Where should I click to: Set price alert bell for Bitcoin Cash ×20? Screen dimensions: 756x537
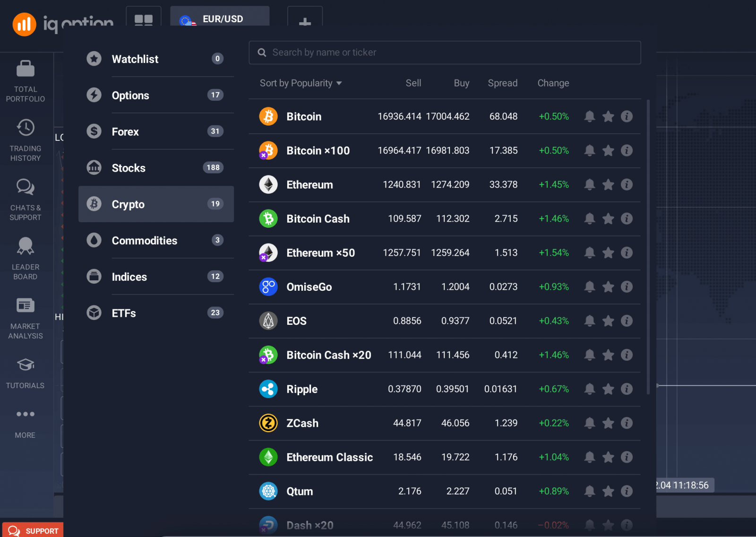(590, 355)
